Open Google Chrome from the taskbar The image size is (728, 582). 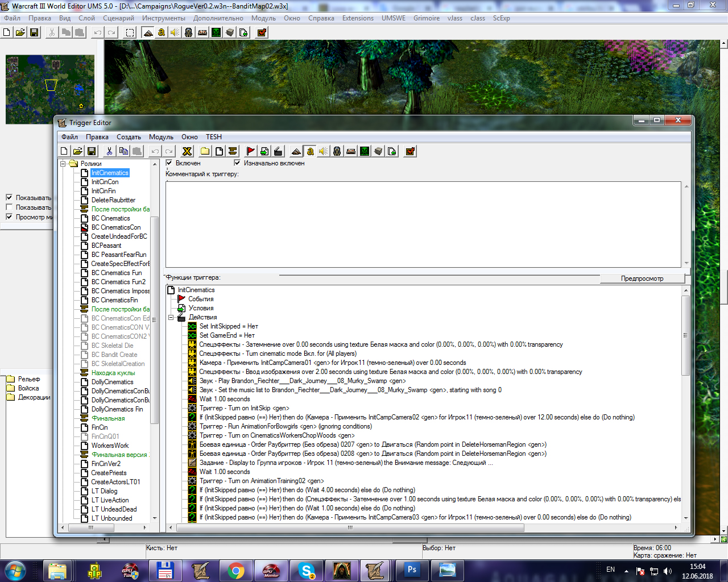(x=236, y=571)
